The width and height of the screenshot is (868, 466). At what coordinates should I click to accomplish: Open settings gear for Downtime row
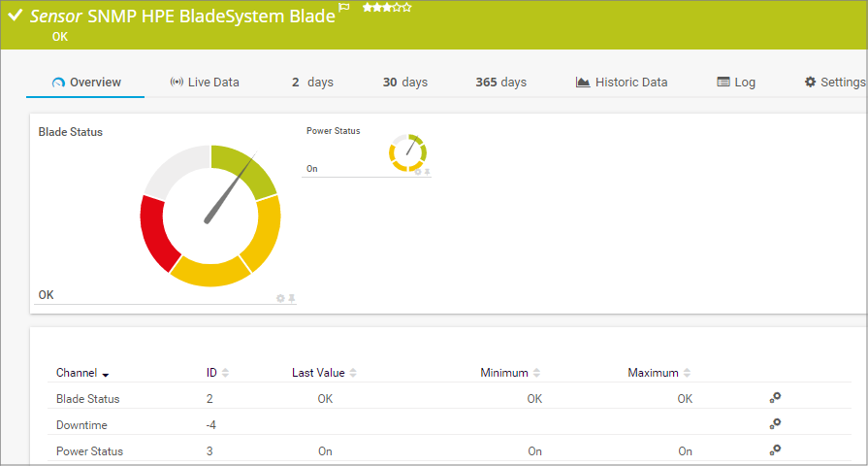[775, 423]
